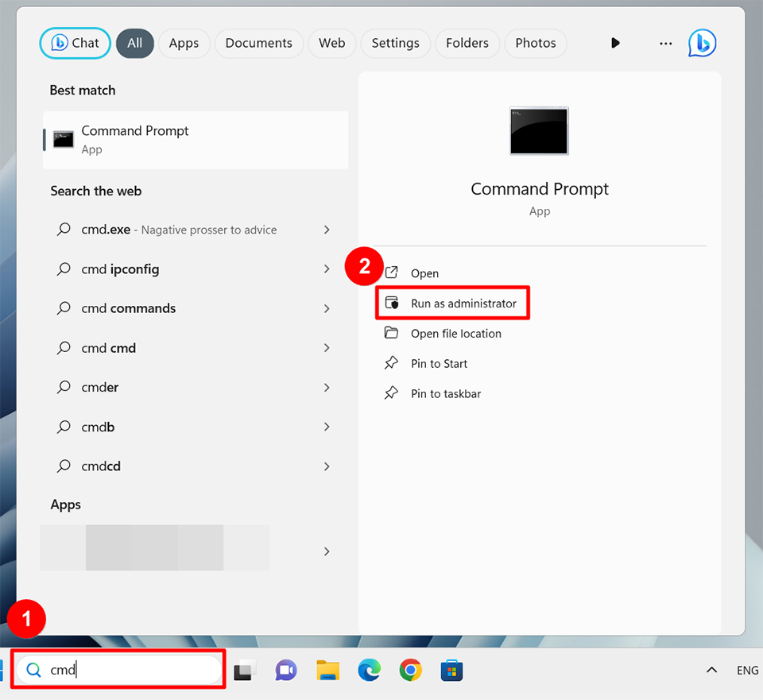Click Open file location for Command Prompt
Viewport: 763px width, 700px height.
click(456, 334)
